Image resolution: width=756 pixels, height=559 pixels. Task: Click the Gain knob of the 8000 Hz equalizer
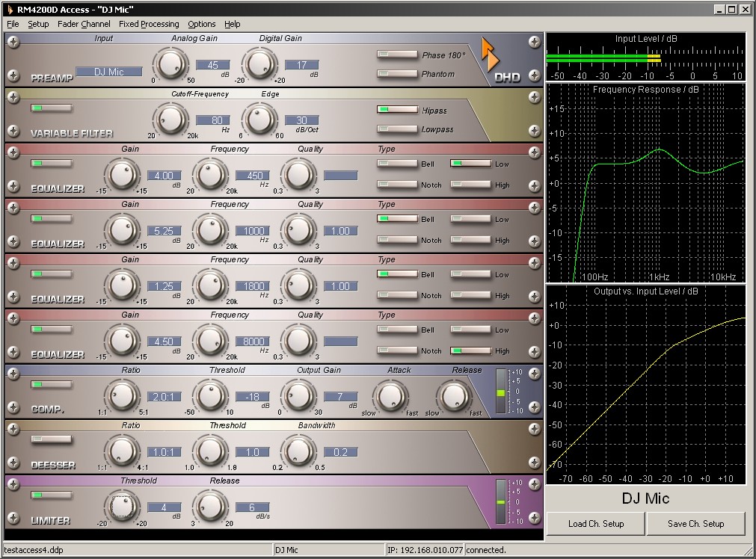pyautogui.click(x=122, y=342)
